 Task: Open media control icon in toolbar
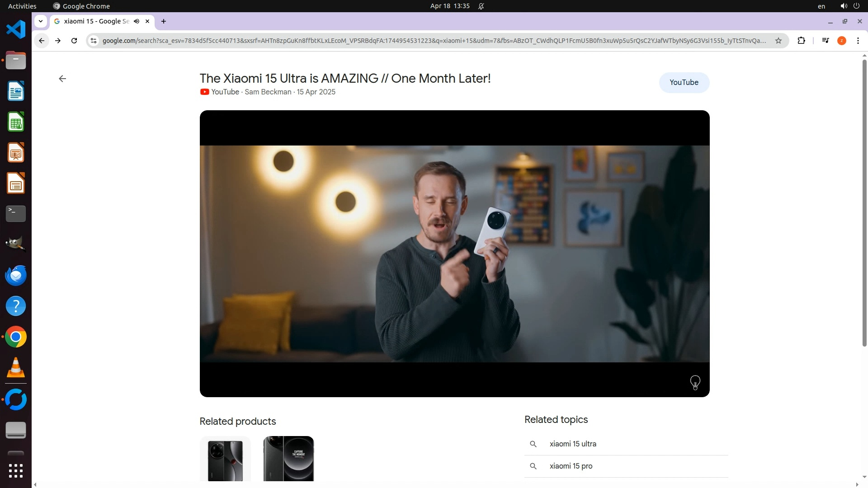826,41
